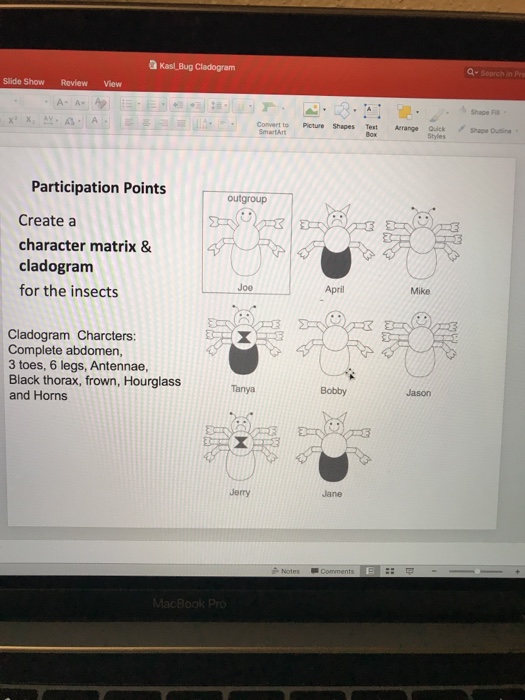Align text right

click(x=164, y=123)
